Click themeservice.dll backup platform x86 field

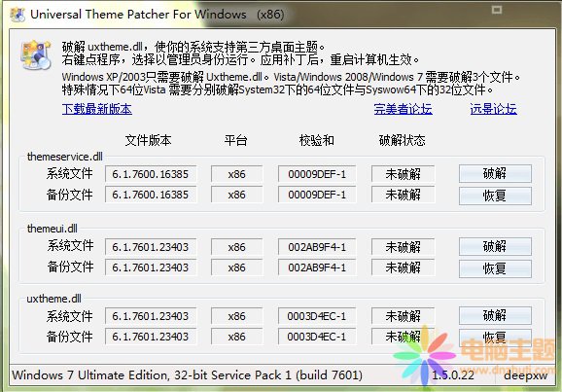click(x=237, y=195)
